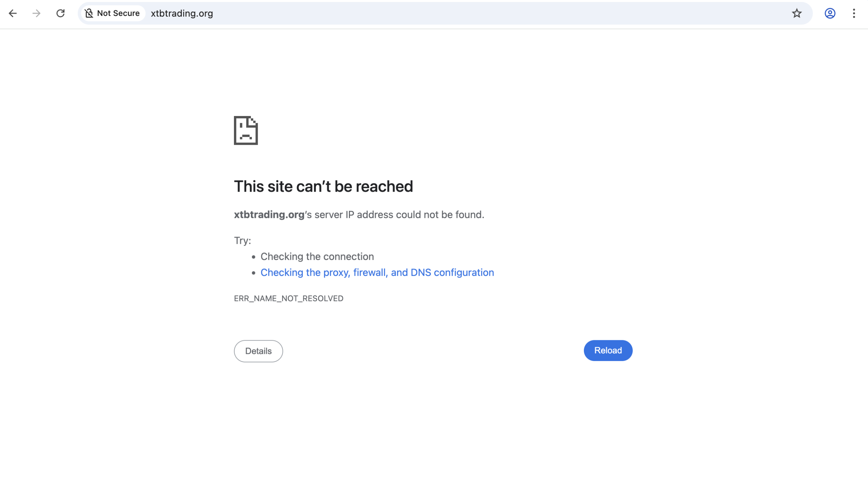
Task: Click the forward navigation arrow
Action: click(36, 14)
